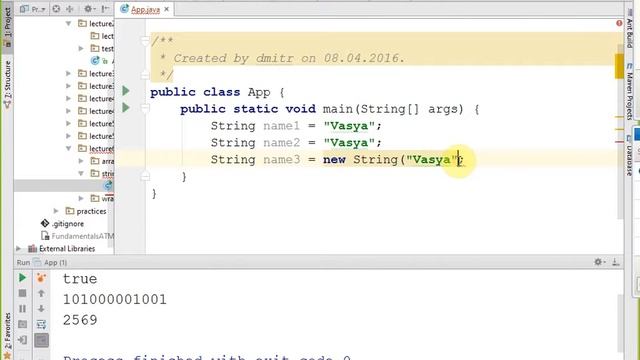Collapse the Javadoc comment fold marker
Image resolution: width=640 pixels, height=360 pixels.
[x=145, y=40]
